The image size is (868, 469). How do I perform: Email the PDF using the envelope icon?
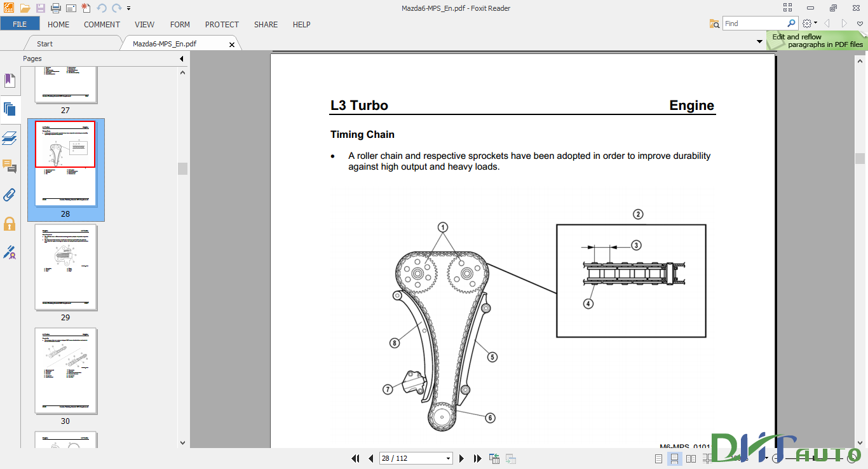(x=71, y=8)
